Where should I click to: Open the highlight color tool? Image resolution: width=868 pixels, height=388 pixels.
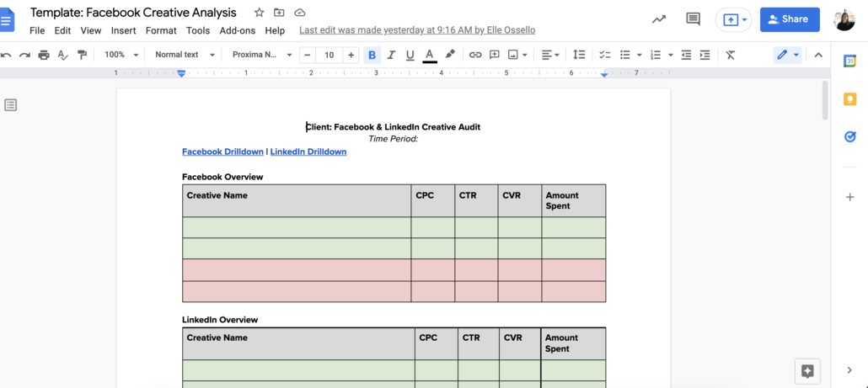point(450,54)
